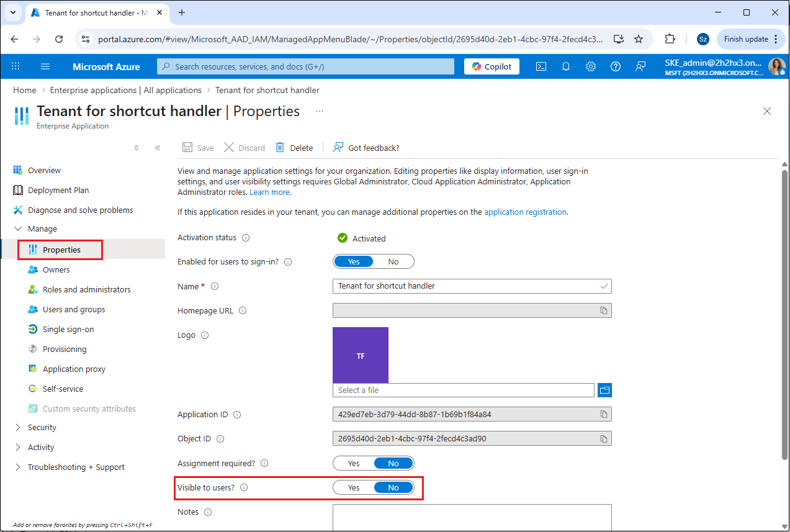790x532 pixels.
Task: Click into the Notes text box
Action: (472, 516)
